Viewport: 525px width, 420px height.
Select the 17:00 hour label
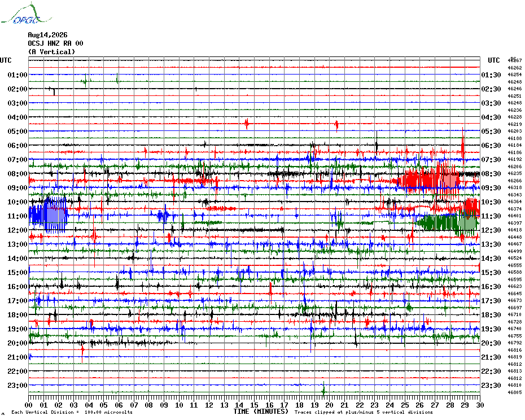17,301
